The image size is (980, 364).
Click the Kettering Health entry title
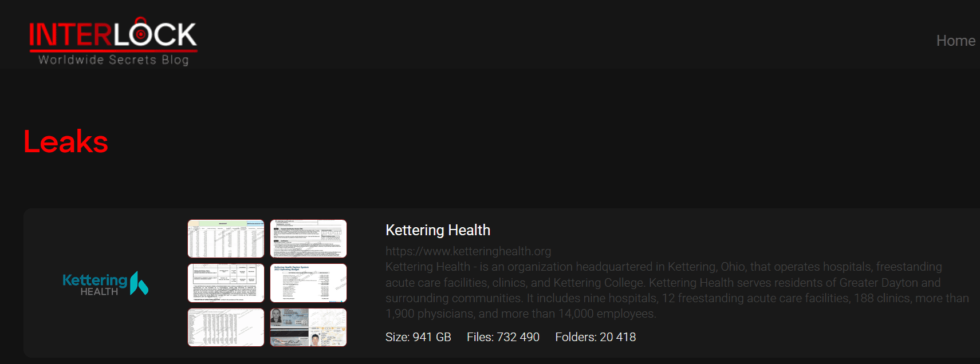click(x=438, y=230)
